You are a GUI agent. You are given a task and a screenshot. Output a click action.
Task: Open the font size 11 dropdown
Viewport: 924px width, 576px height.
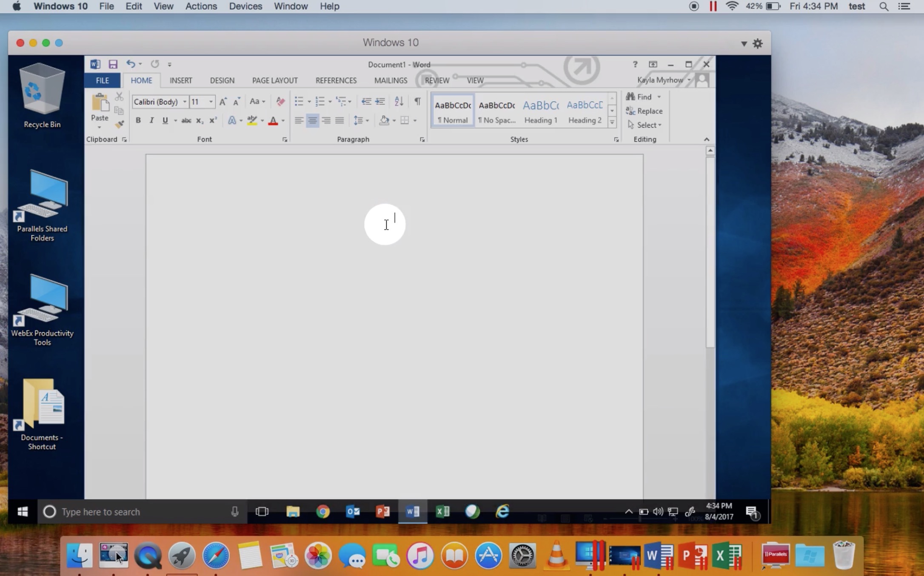[x=211, y=102]
